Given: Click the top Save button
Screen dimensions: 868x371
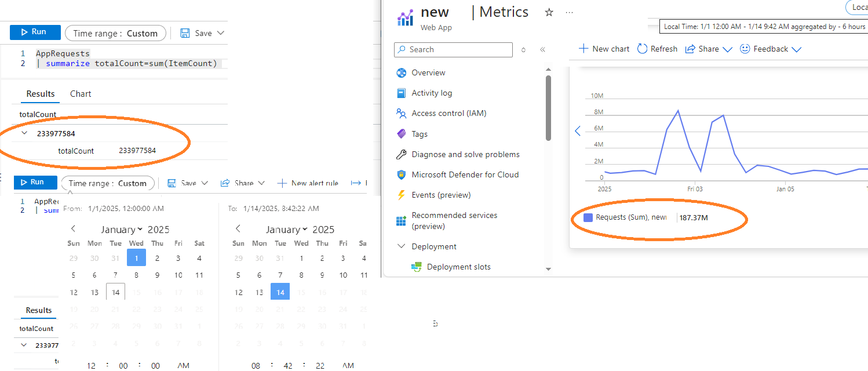Looking at the screenshot, I should [196, 33].
